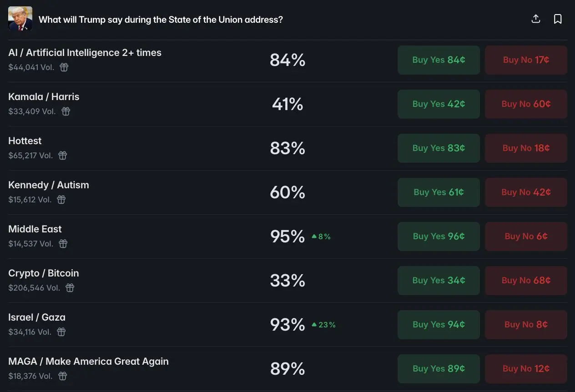Buy Yes at 94¢ for Israel / Gaza
The width and height of the screenshot is (575, 392).
click(439, 325)
